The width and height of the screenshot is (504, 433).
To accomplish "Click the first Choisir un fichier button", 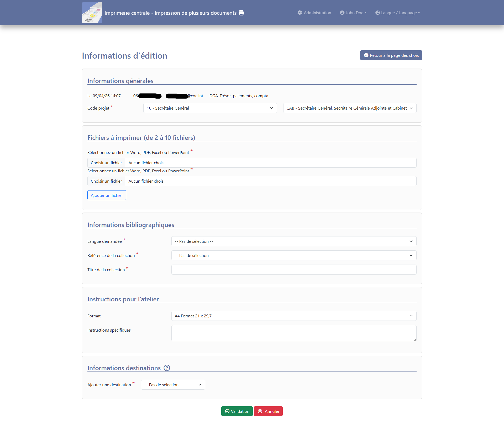I will click(106, 163).
